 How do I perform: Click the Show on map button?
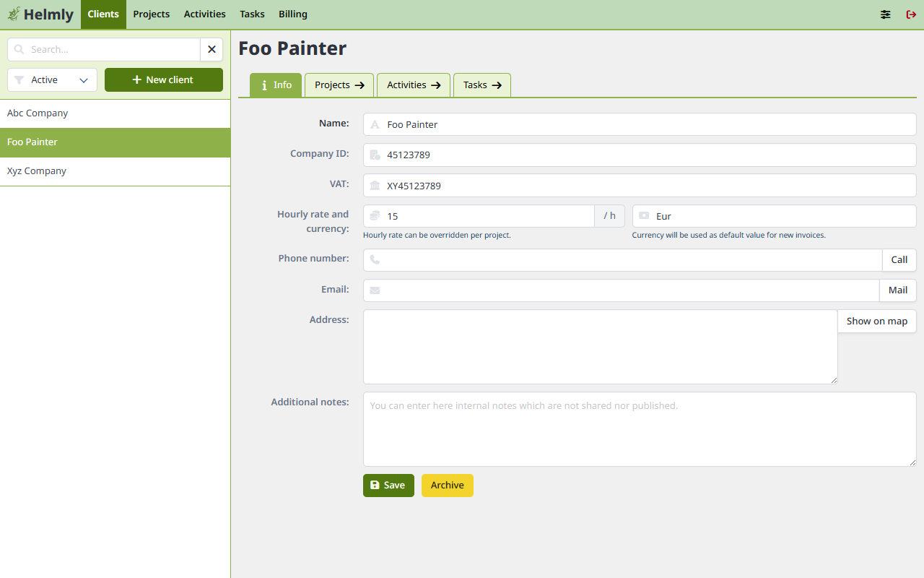point(877,322)
